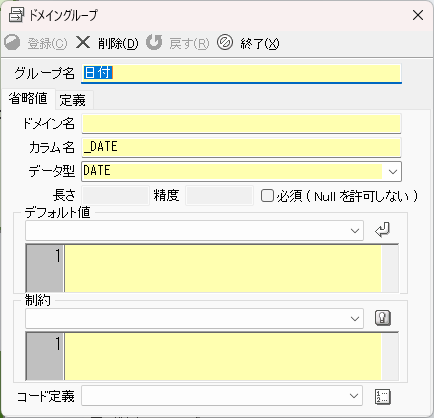This screenshot has height=418, width=434.
Task: Click the 制約 editor vertical scrollbar
Action: pos(390,357)
